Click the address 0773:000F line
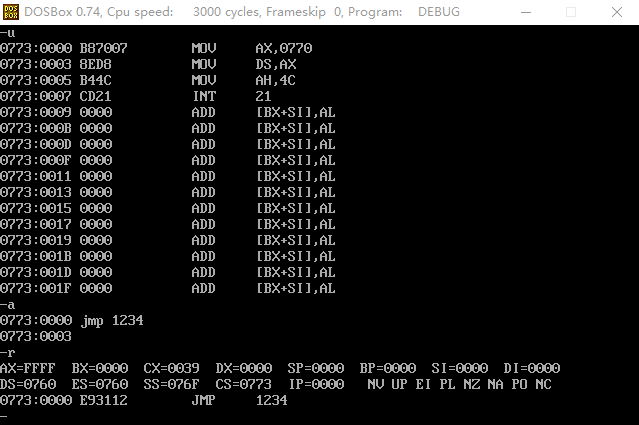Screen dimensions: 639x425 168,160
